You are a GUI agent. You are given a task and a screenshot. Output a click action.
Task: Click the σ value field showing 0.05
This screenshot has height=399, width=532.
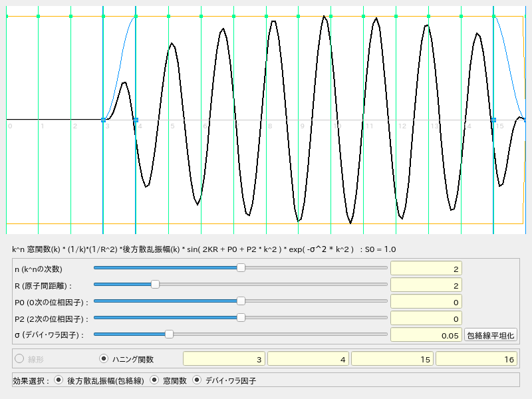[426, 335]
